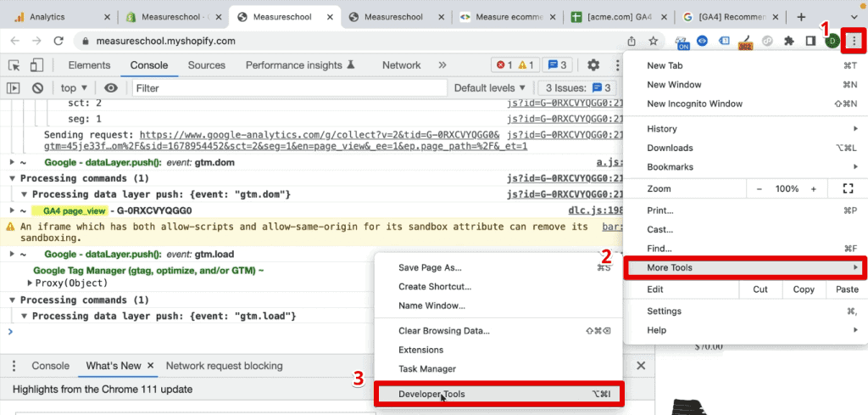Focus the console Filter input
Screen dimensions: 868x415
click(290, 87)
